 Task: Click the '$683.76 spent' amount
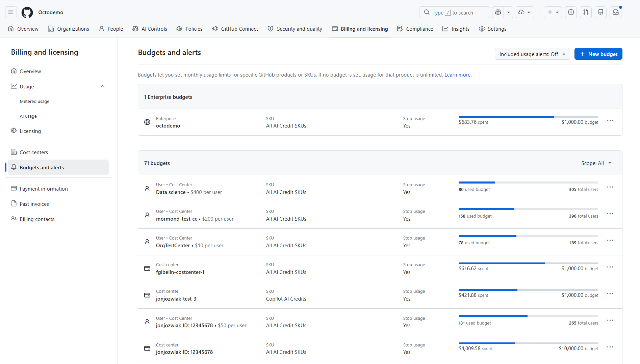coord(473,122)
